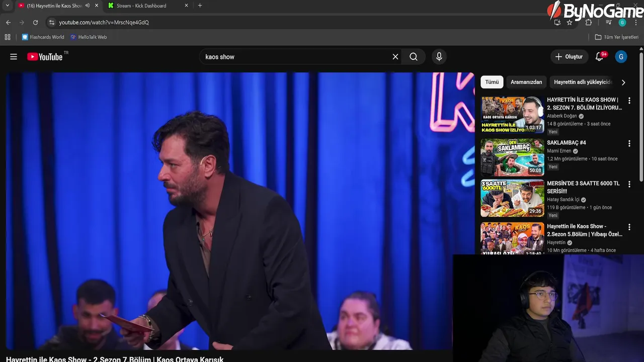644x362 pixels.
Task: Close the Stream - Kick Dashboard tab
Action: (187, 6)
